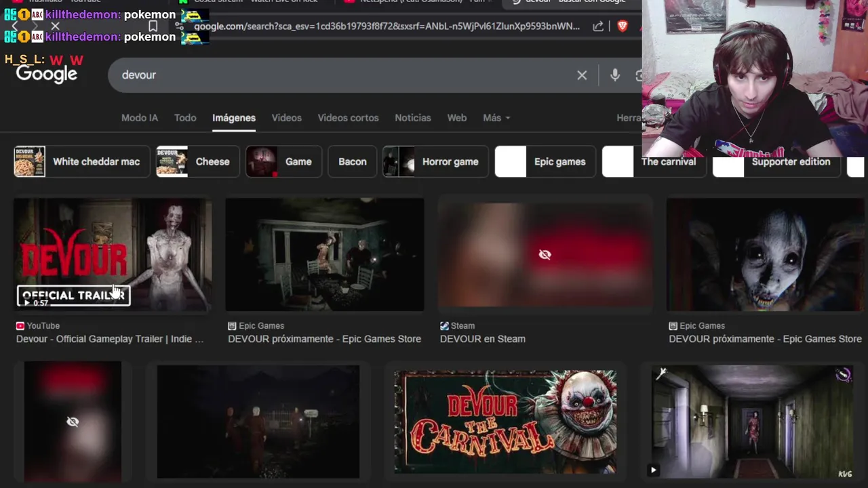Image resolution: width=868 pixels, height=488 pixels.
Task: Click the Google logo
Action: coord(46,74)
